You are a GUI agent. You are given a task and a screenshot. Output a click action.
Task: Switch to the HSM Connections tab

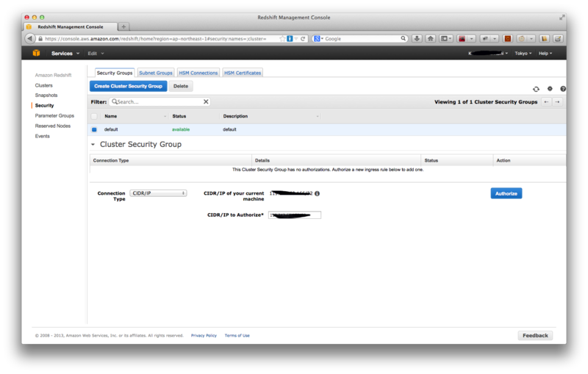[x=198, y=73]
